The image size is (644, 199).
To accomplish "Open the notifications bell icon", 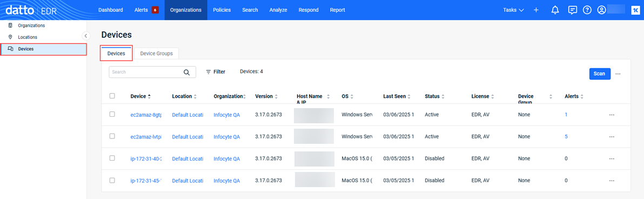I will pos(555,10).
